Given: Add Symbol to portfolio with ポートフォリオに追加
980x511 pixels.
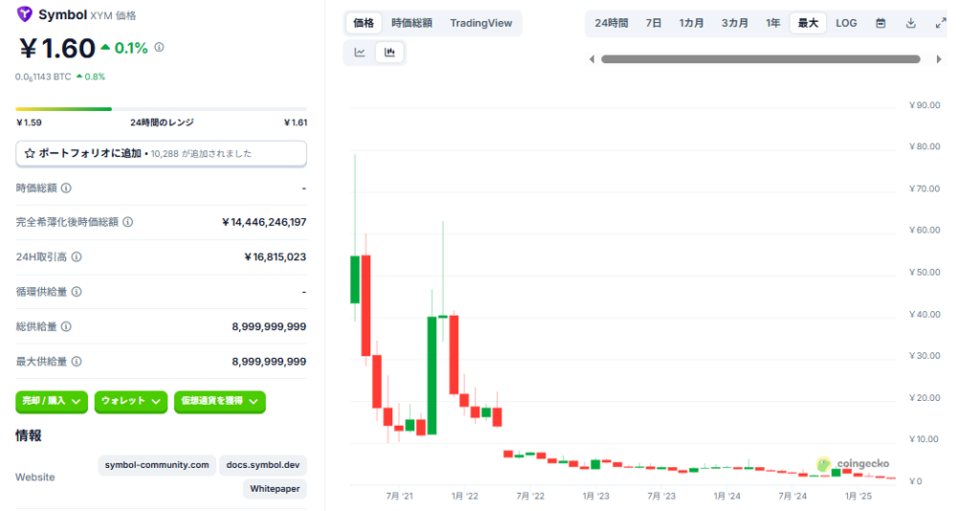Looking at the screenshot, I should (x=161, y=153).
